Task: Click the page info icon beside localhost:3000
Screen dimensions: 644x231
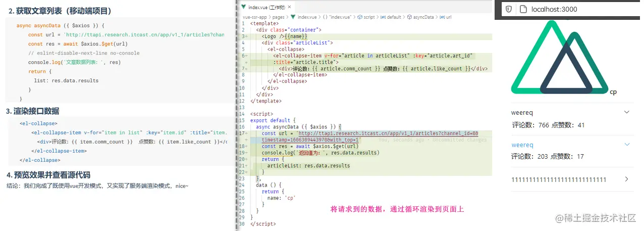Action: click(x=523, y=9)
